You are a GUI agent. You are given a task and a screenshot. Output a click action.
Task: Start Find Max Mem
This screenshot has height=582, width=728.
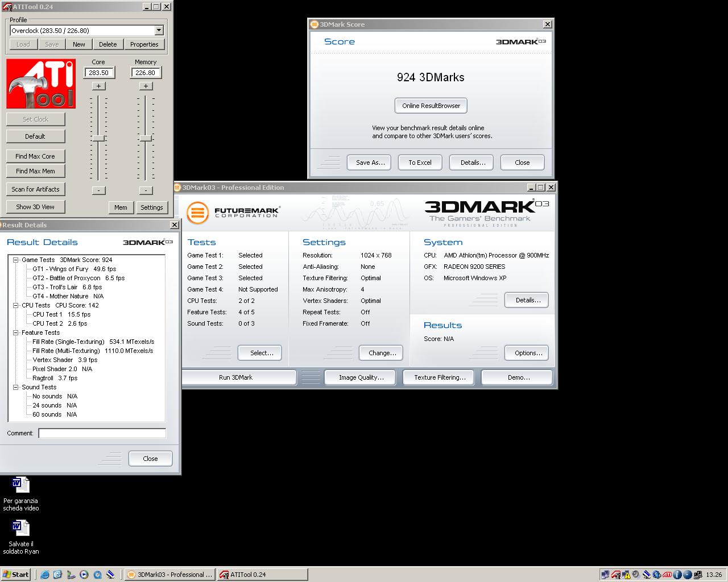[x=35, y=171]
